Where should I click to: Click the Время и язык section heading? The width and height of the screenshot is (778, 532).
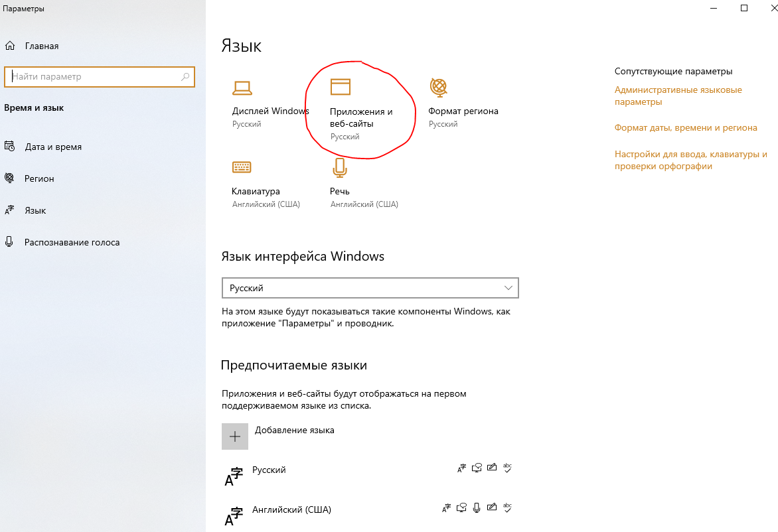[34, 107]
